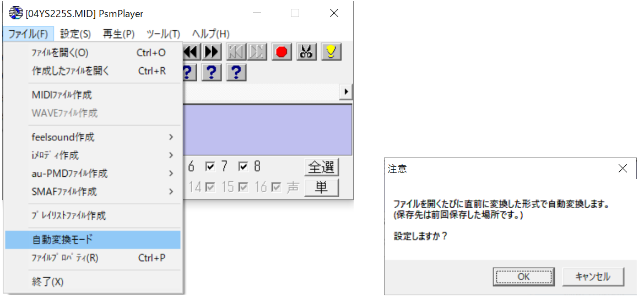
Task: Open the ヘルプ(H) menu
Action: (210, 34)
